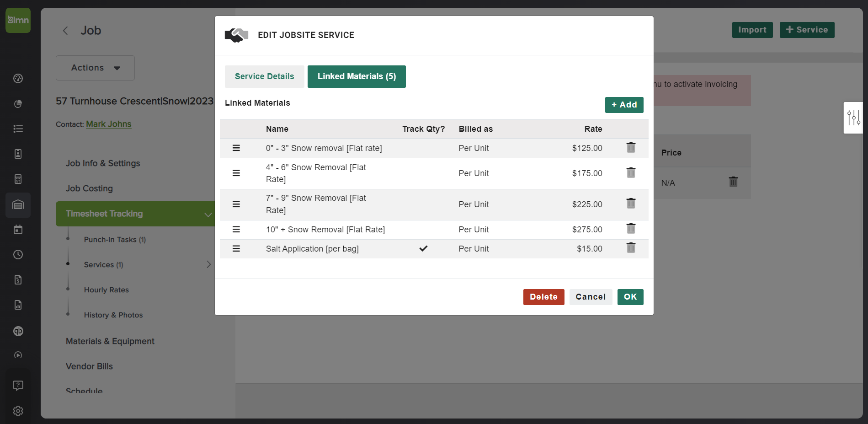Delete the 0" - 3" Snow removal material
Image resolution: width=868 pixels, height=424 pixels.
click(x=631, y=148)
